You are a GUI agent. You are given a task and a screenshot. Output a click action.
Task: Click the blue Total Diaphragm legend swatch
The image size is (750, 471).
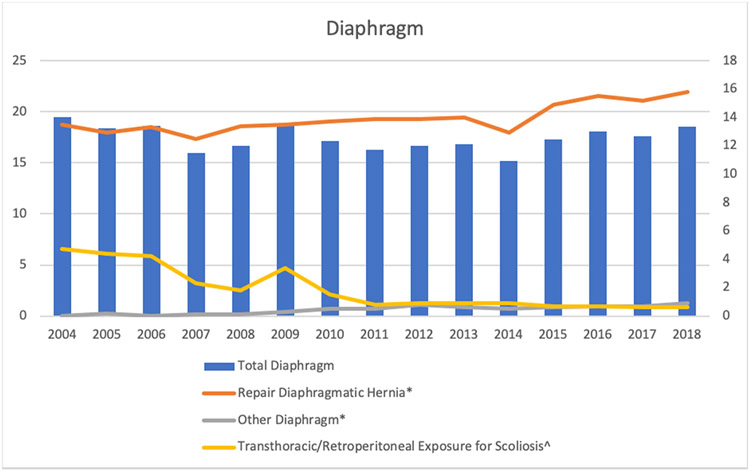[x=219, y=367]
